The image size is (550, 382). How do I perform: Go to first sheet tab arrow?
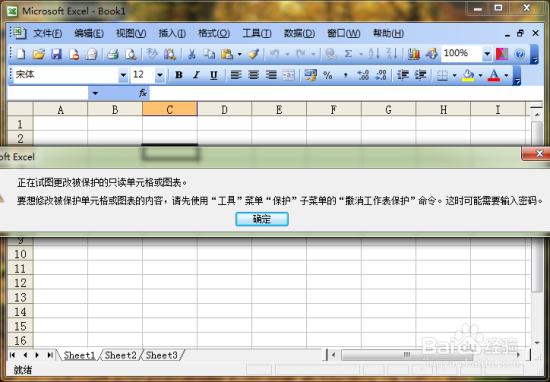[12, 355]
